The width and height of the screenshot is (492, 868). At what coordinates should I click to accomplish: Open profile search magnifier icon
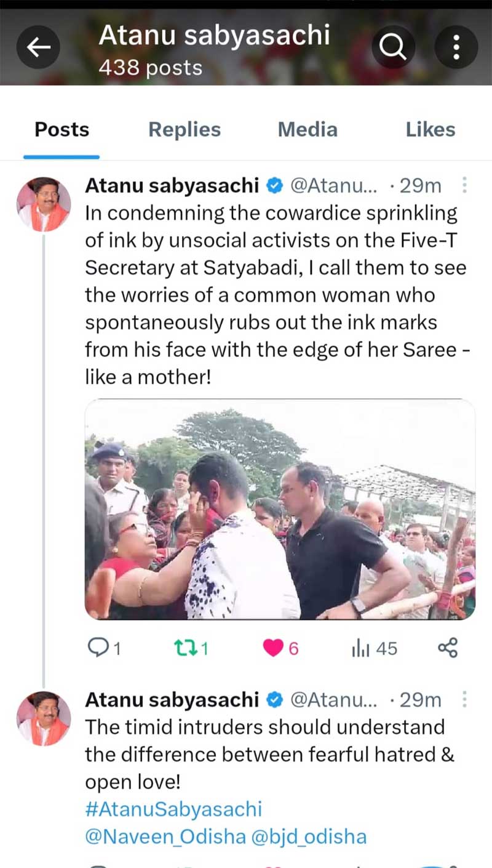coord(394,47)
